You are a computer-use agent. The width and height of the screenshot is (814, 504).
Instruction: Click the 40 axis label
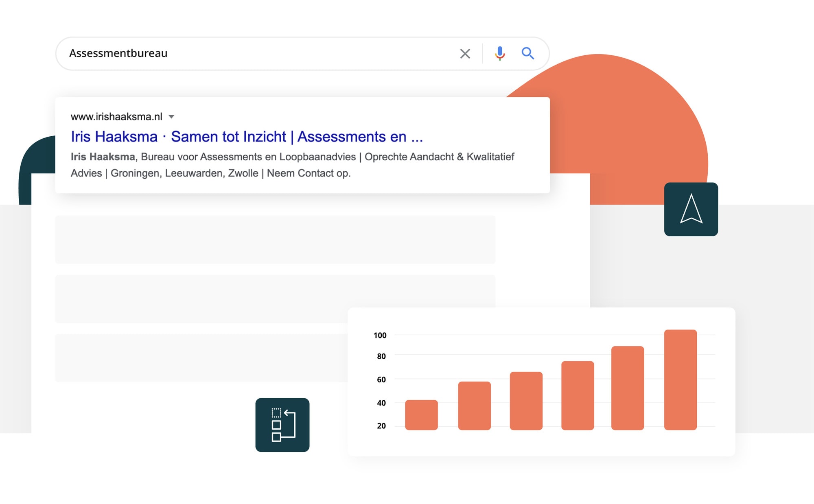[381, 403]
